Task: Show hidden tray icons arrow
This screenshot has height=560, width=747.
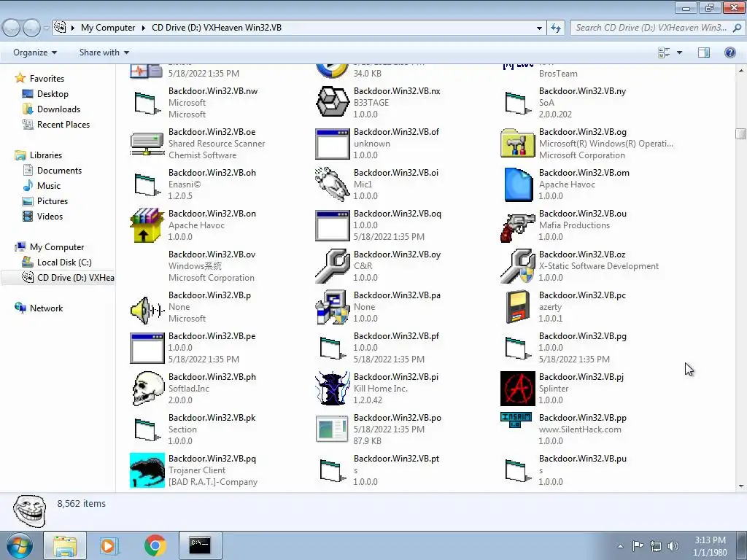Action: click(620, 546)
